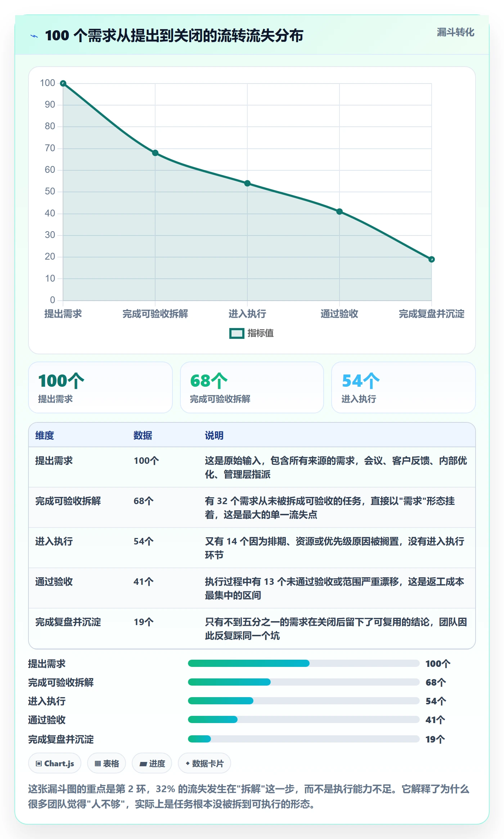The height and width of the screenshot is (839, 504).
Task: Click the 说明 column header
Action: (x=214, y=435)
